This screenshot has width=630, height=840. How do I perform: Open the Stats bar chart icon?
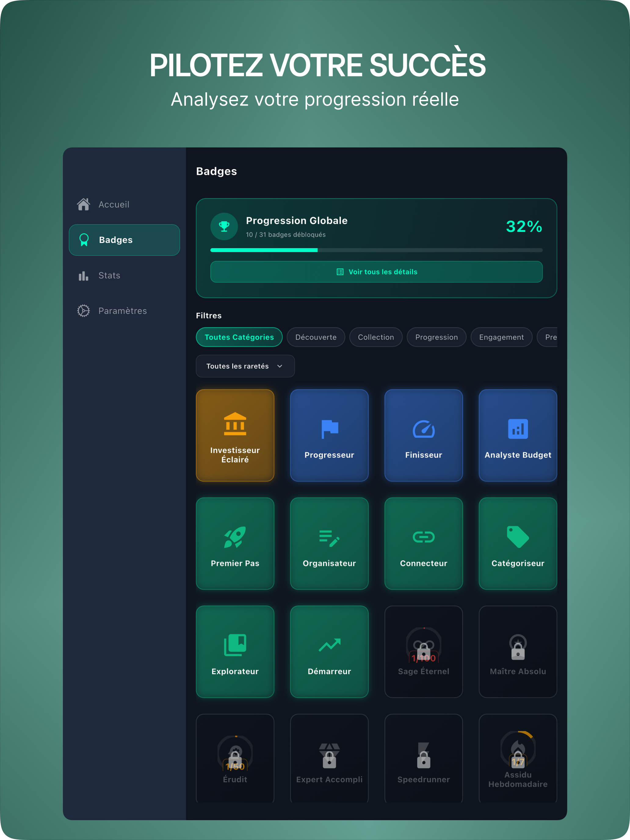84,276
